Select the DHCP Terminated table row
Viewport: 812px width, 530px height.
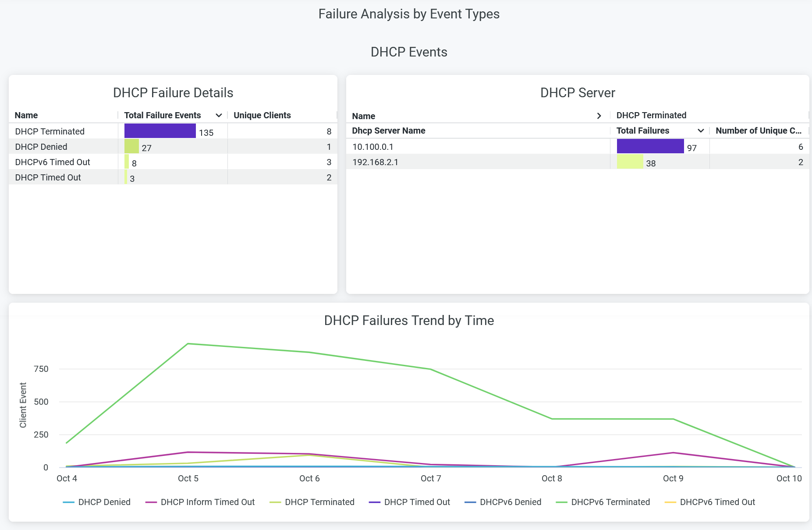(x=50, y=131)
